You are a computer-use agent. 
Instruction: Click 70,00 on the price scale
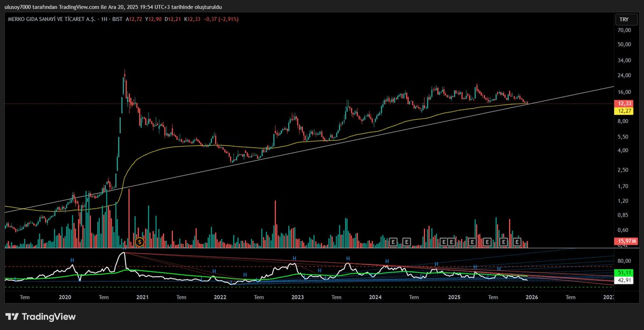[x=624, y=32]
